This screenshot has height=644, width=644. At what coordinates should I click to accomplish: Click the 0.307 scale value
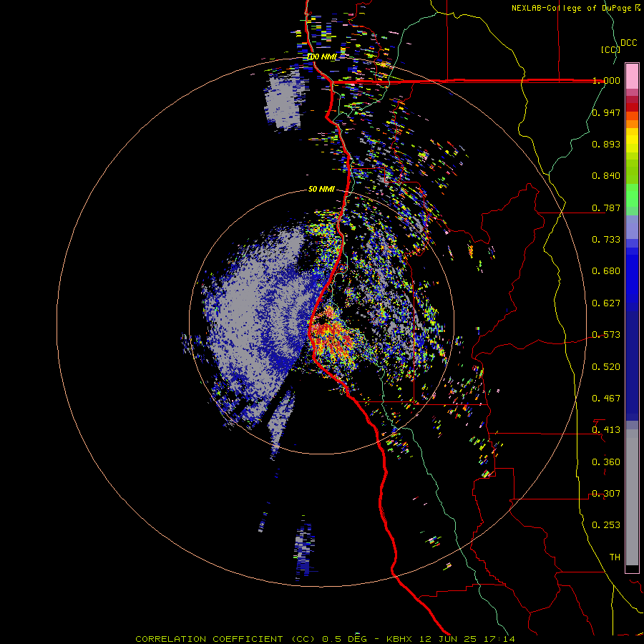(606, 494)
